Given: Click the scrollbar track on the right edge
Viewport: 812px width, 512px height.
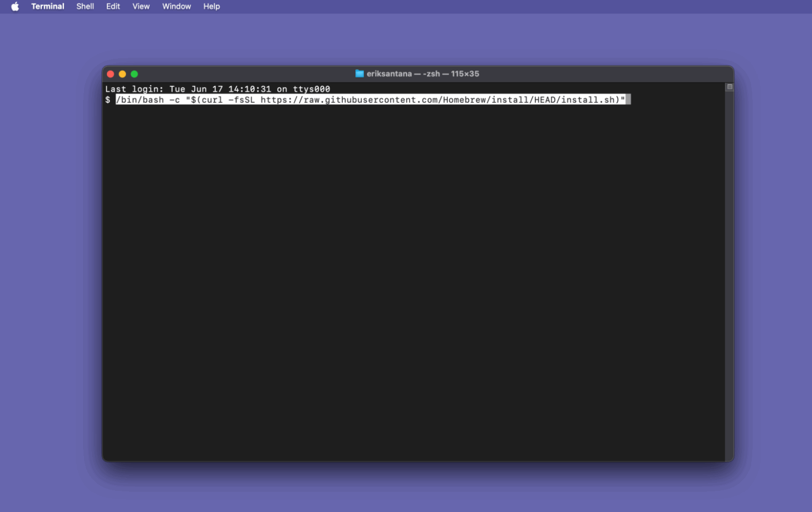Looking at the screenshot, I should pos(730,264).
